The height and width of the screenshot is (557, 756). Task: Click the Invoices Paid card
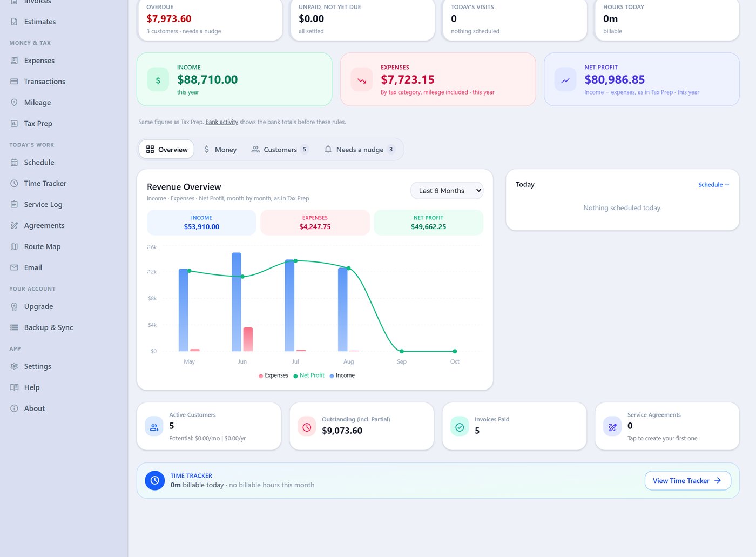click(x=514, y=426)
